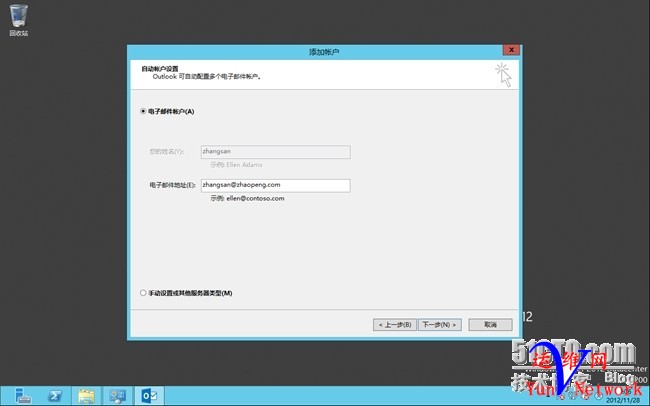Open Server Manager from the taskbar
The width and height of the screenshot is (650, 406).
point(22,396)
